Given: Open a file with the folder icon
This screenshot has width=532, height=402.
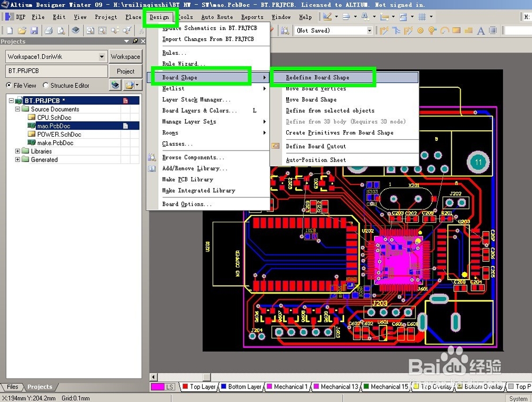Looking at the screenshot, I should coord(22,30).
